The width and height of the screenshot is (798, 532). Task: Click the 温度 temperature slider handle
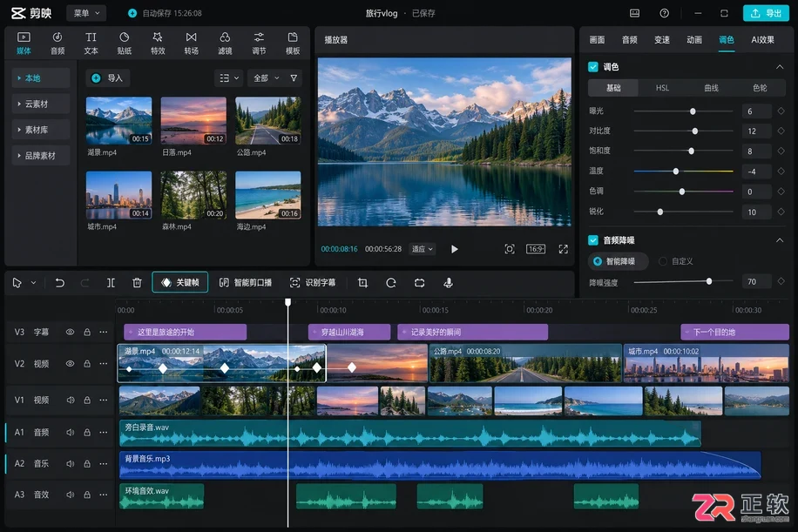coord(676,172)
